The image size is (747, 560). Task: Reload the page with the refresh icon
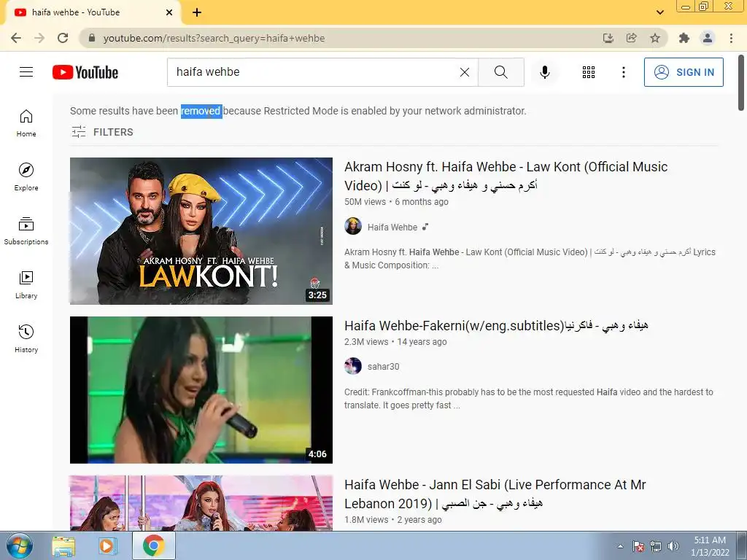point(63,38)
